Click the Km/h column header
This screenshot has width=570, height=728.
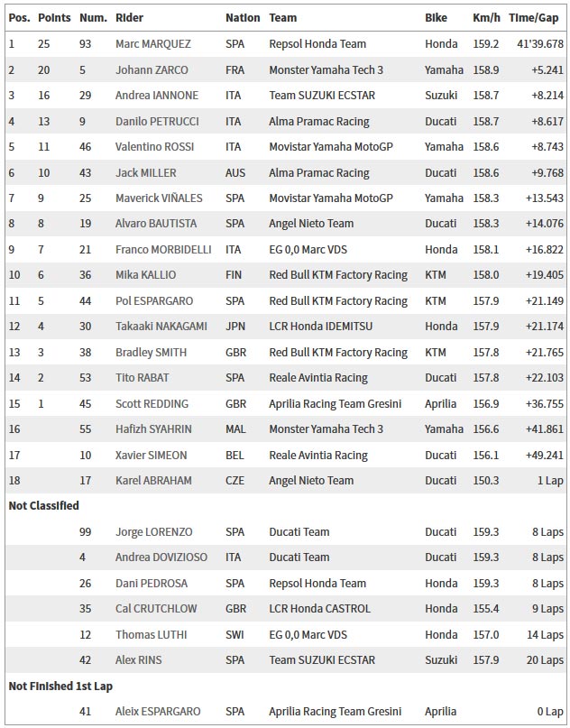tap(486, 18)
